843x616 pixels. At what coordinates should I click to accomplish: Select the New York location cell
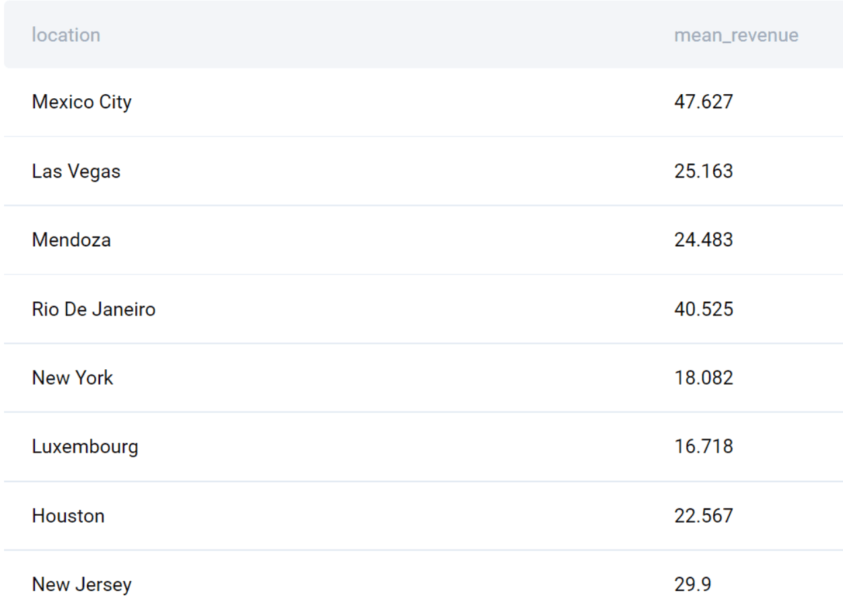click(x=73, y=378)
